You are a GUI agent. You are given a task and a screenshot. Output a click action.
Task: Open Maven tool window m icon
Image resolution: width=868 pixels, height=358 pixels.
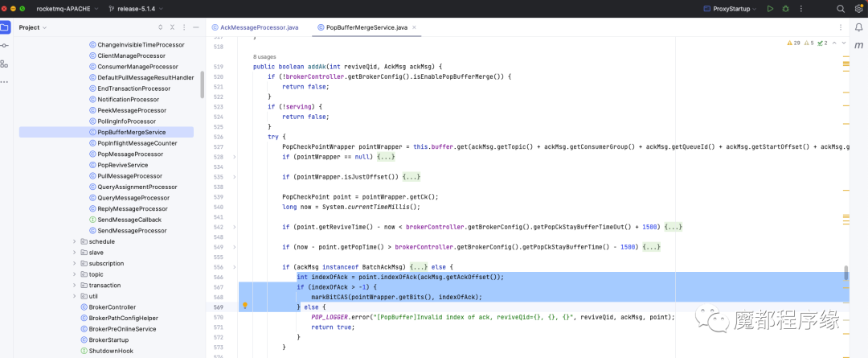pos(858,45)
